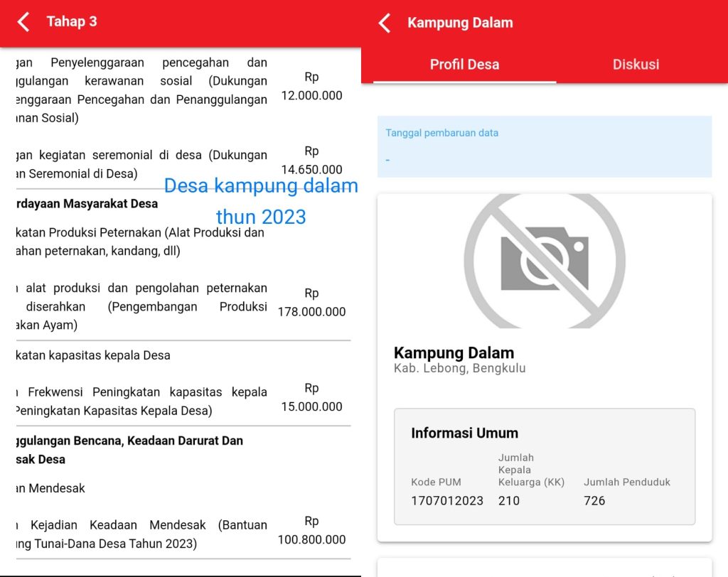Select the Profil Desa tab
728x577 pixels.
[x=464, y=65]
